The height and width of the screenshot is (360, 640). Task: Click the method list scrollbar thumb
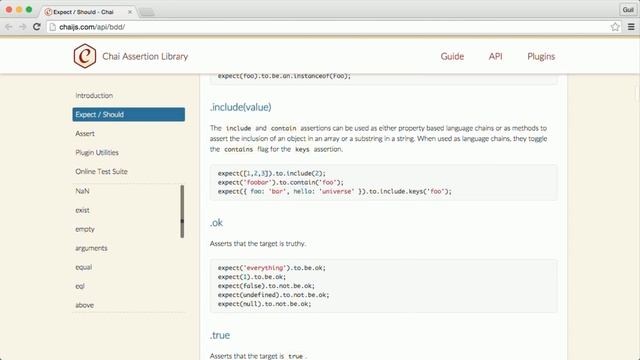pos(182,211)
